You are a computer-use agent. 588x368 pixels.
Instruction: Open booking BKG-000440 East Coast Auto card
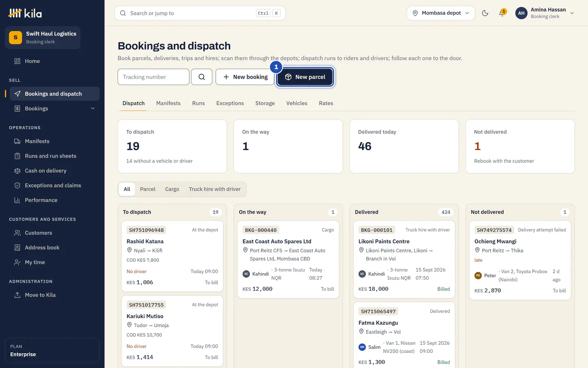(288, 260)
